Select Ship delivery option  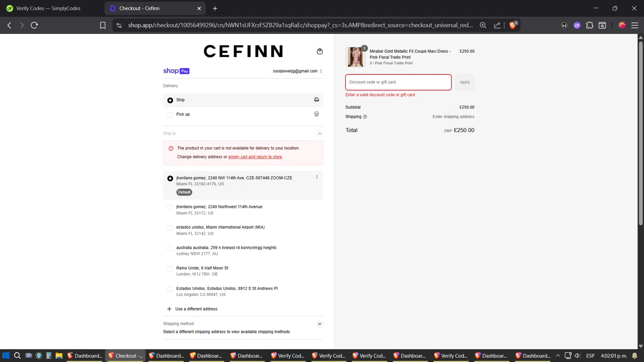[243, 100]
